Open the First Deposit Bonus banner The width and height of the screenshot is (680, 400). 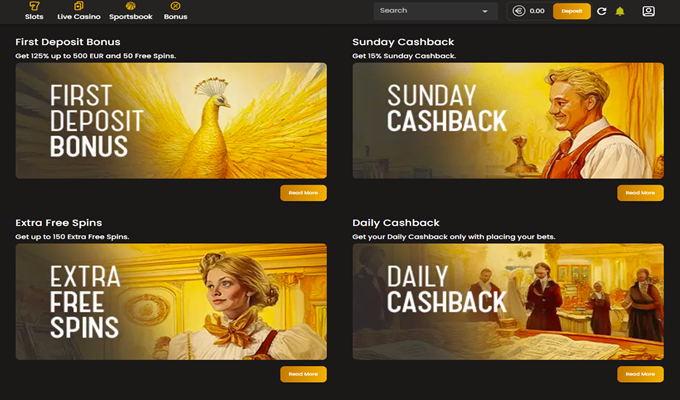pos(171,121)
